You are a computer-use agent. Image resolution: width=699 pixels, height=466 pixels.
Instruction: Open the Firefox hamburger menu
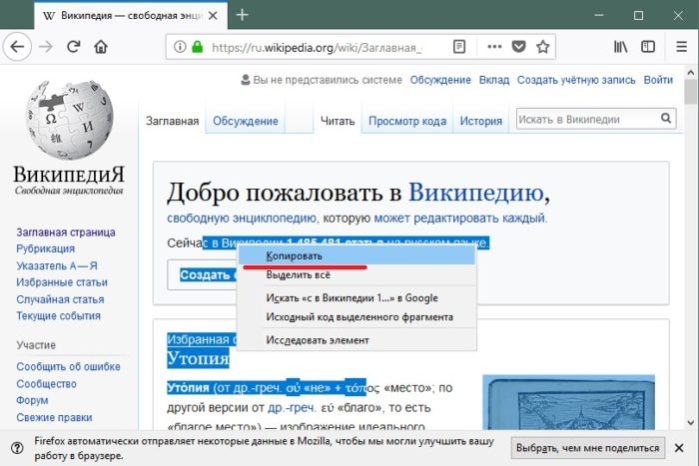(682, 47)
